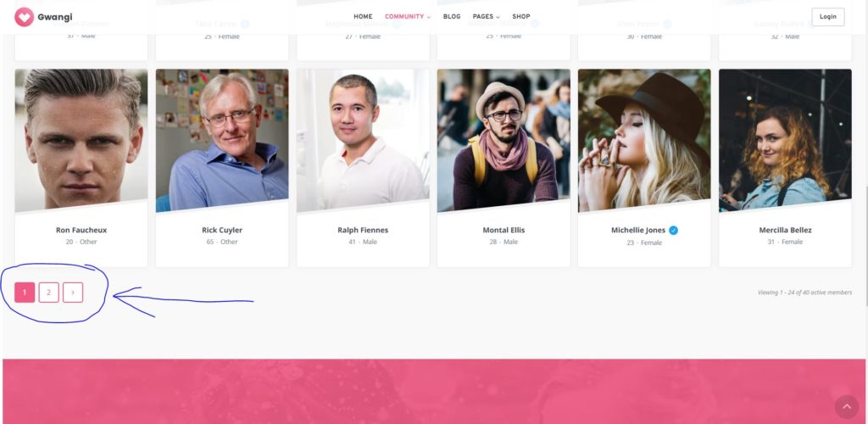This screenshot has height=424, width=868.
Task: Select page 1 pagination button
Action: point(25,293)
